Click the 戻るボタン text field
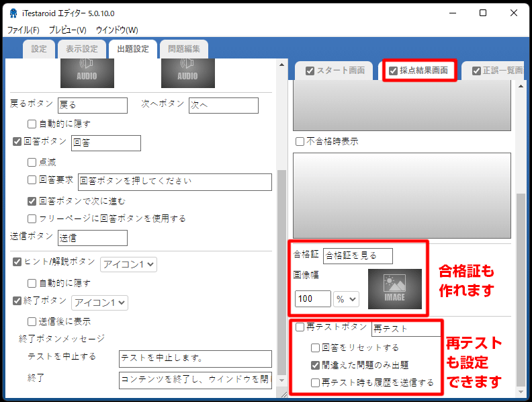 (93, 106)
